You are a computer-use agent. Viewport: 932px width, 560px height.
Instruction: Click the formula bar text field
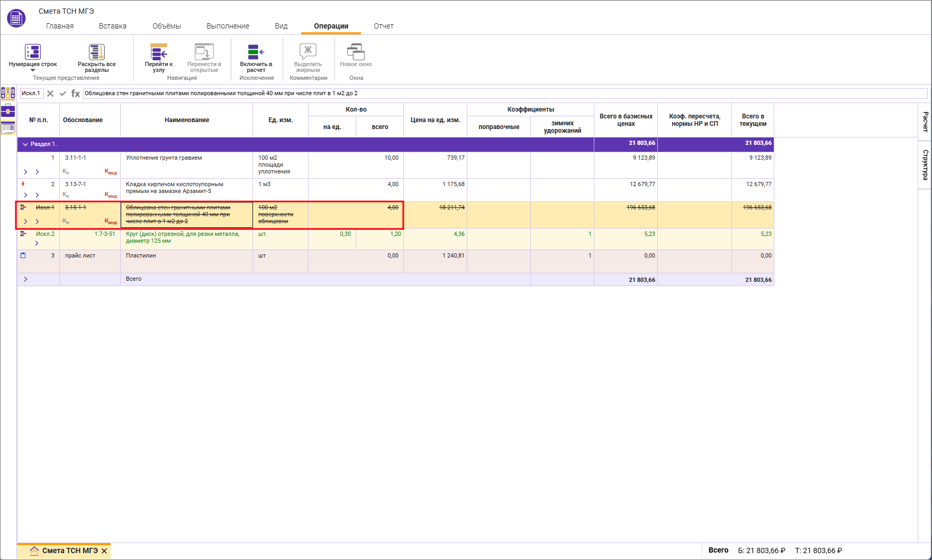click(503, 94)
